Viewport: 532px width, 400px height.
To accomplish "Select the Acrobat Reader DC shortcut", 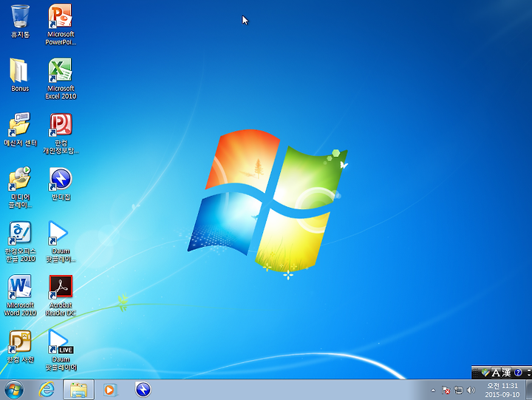I will pyautogui.click(x=61, y=296).
